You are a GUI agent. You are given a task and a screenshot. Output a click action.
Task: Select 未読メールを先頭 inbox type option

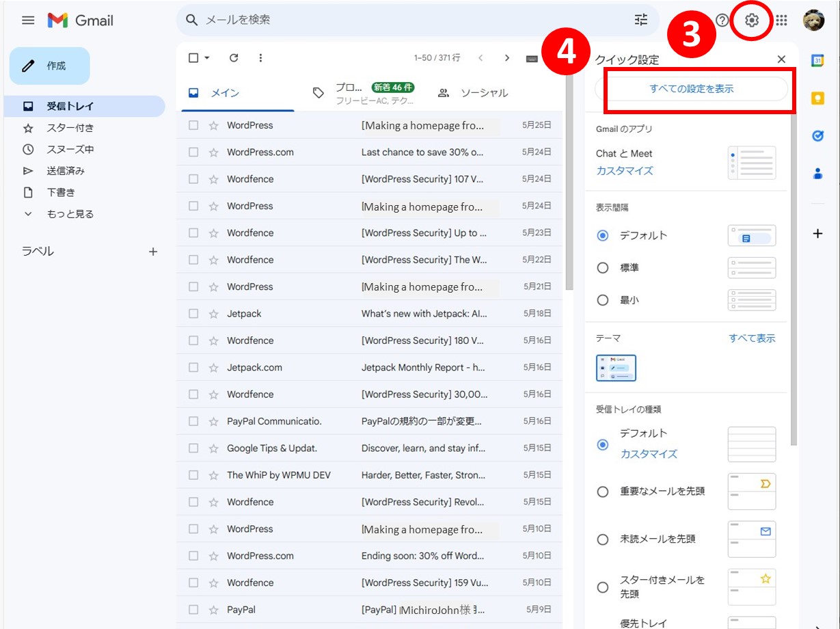click(603, 539)
